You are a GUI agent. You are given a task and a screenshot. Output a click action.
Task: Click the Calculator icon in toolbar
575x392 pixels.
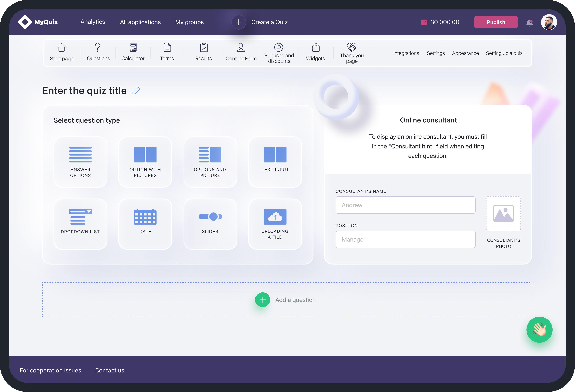coord(133,47)
